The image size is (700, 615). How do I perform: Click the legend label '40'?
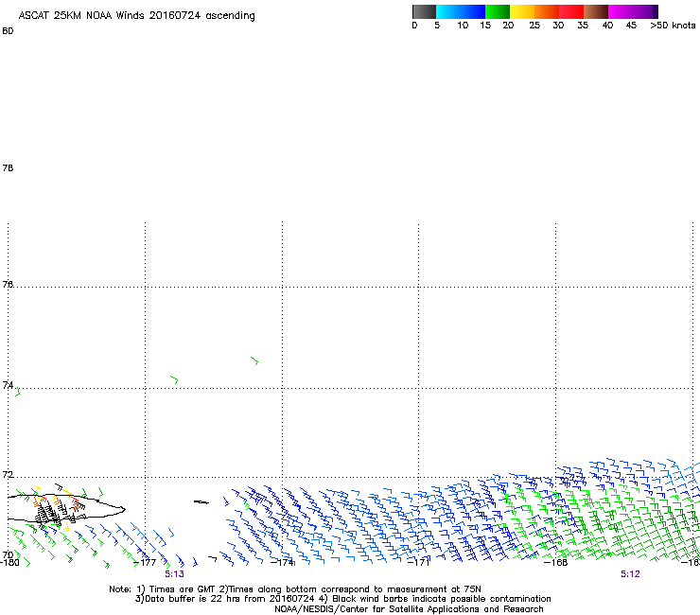[x=607, y=26]
